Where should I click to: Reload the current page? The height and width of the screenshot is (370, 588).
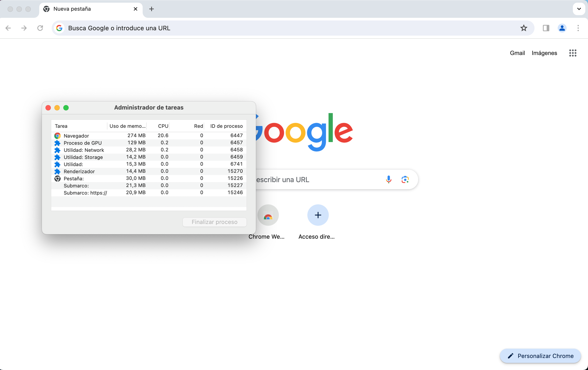click(40, 28)
